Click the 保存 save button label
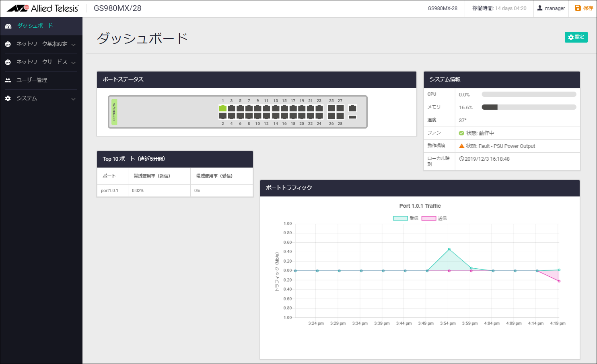Image resolution: width=597 pixels, height=364 pixels. tap(588, 8)
